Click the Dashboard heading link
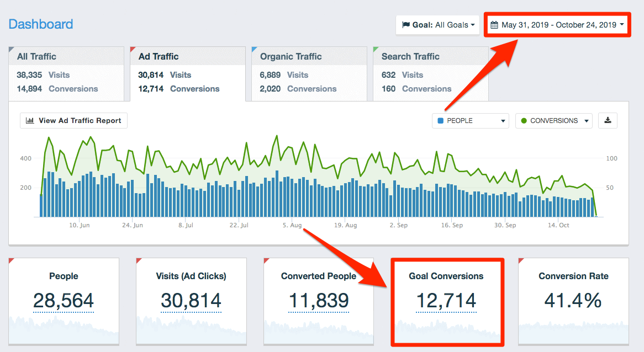The image size is (644, 352). point(41,24)
